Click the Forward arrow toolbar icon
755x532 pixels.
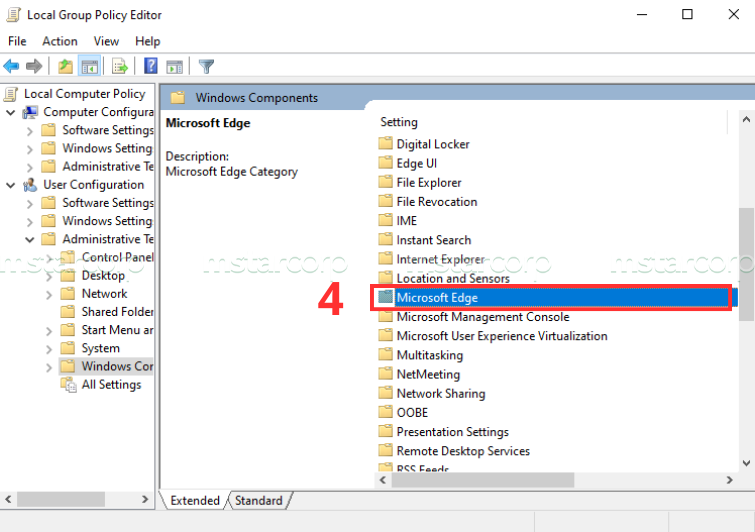34,66
